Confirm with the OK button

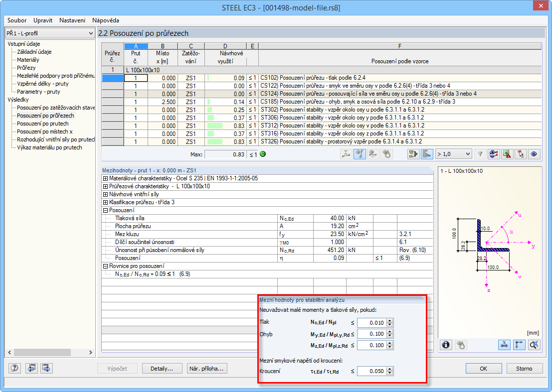484,369
